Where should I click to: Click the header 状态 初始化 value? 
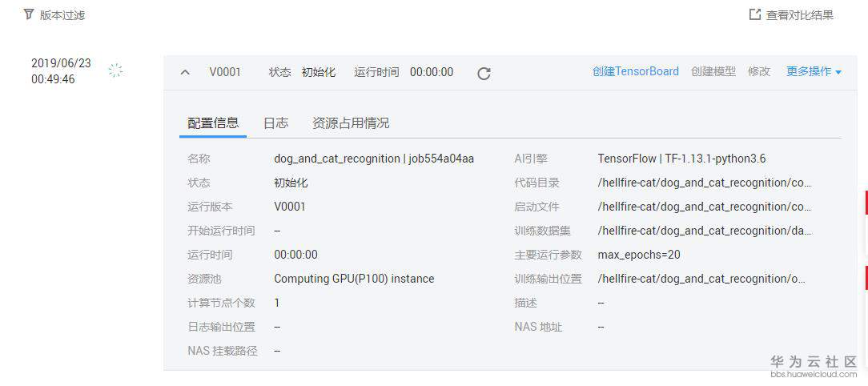[x=319, y=72]
